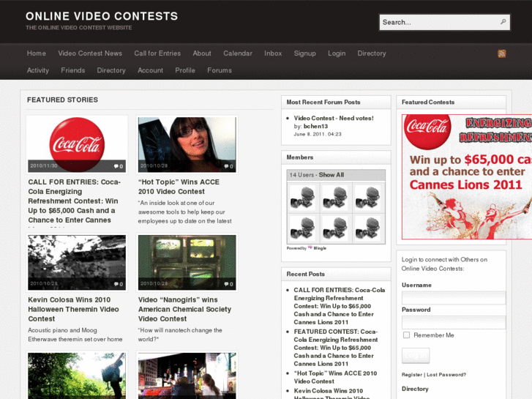
Task: Select last member avatar in top row
Action: click(x=369, y=197)
